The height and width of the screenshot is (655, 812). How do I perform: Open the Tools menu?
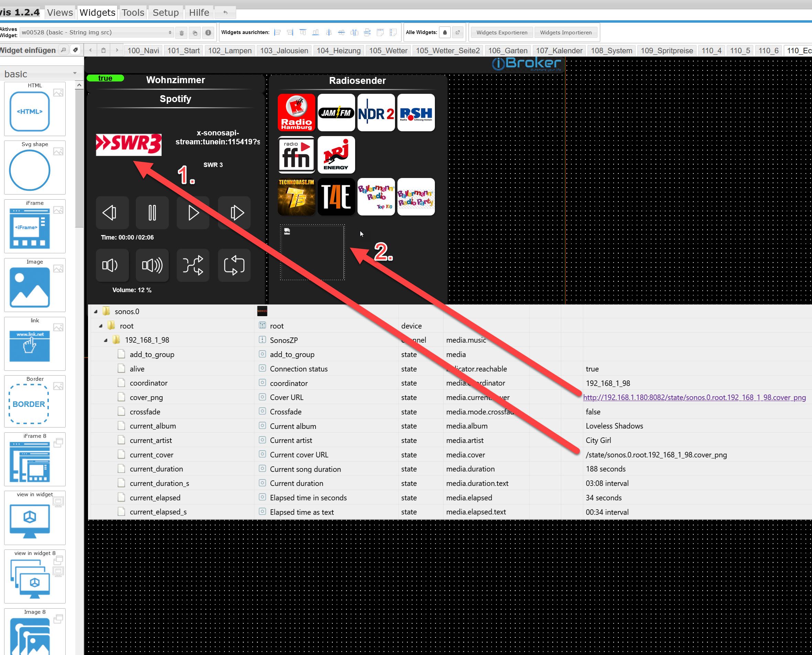click(133, 12)
